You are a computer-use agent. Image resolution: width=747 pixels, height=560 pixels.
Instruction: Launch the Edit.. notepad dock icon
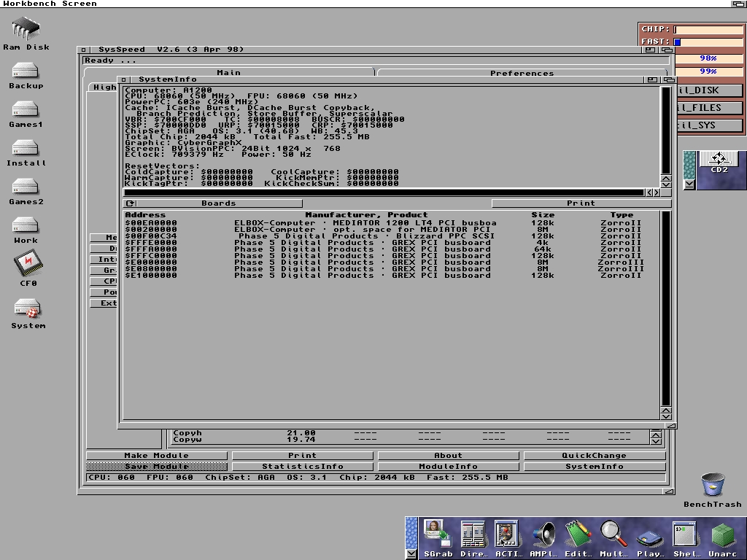tap(578, 539)
